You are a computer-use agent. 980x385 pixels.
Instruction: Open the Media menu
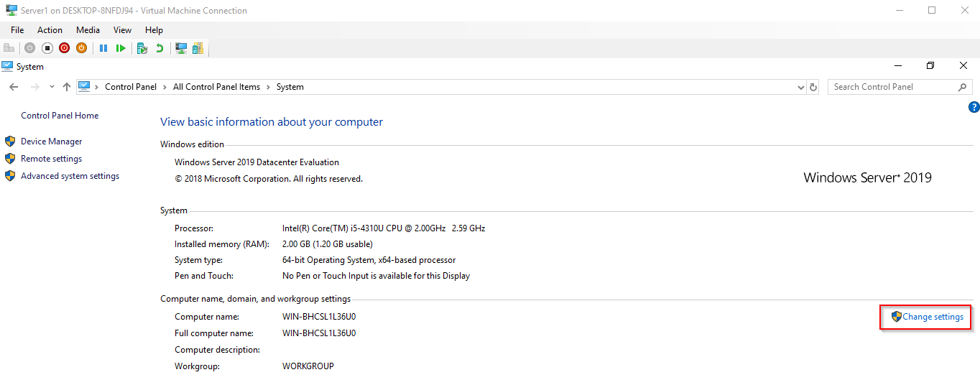click(88, 30)
